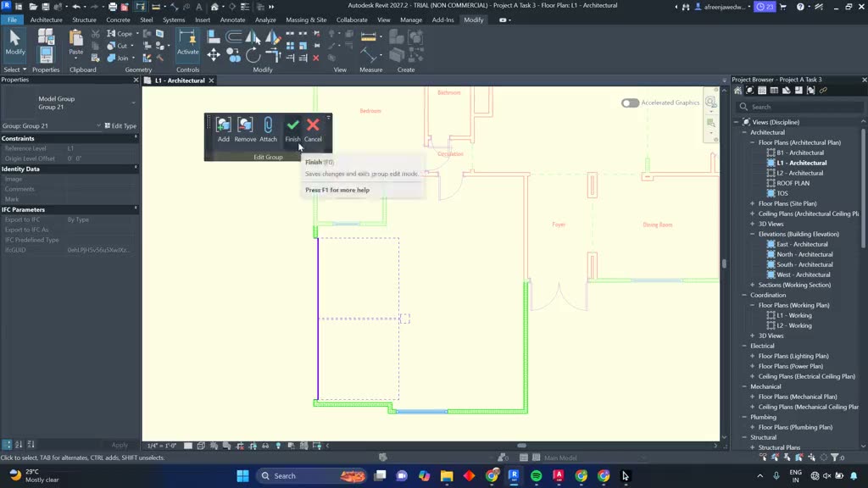This screenshot has height=488, width=868.
Task: Switch to the Architecture ribbon tab
Action: [x=47, y=20]
